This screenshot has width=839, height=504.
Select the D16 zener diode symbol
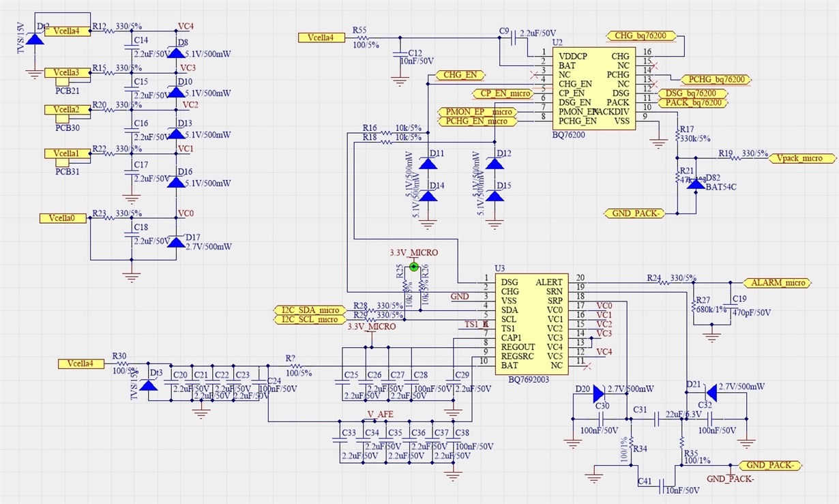[176, 182]
